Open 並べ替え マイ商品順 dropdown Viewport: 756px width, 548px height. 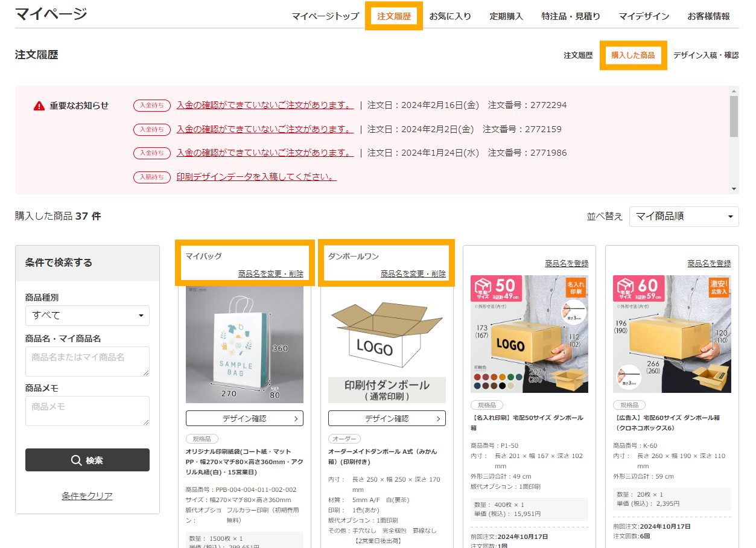click(x=684, y=216)
